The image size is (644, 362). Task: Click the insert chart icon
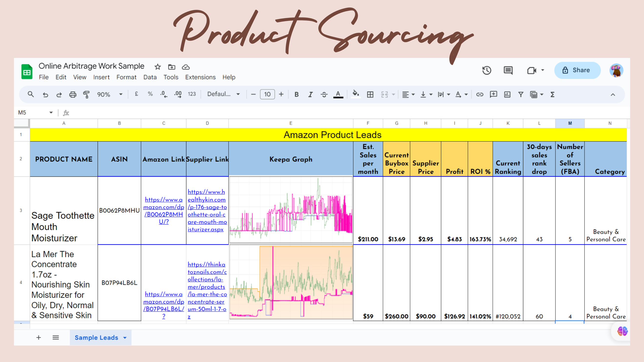coord(507,94)
